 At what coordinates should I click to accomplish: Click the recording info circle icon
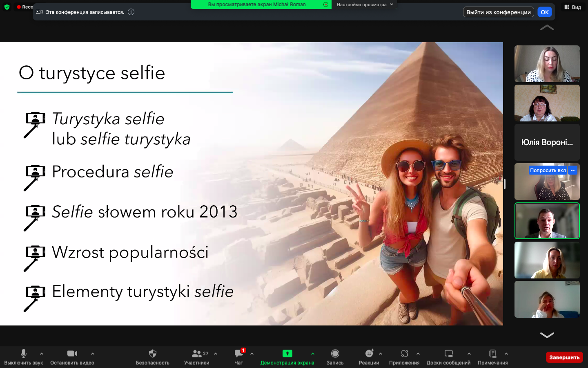pos(131,12)
